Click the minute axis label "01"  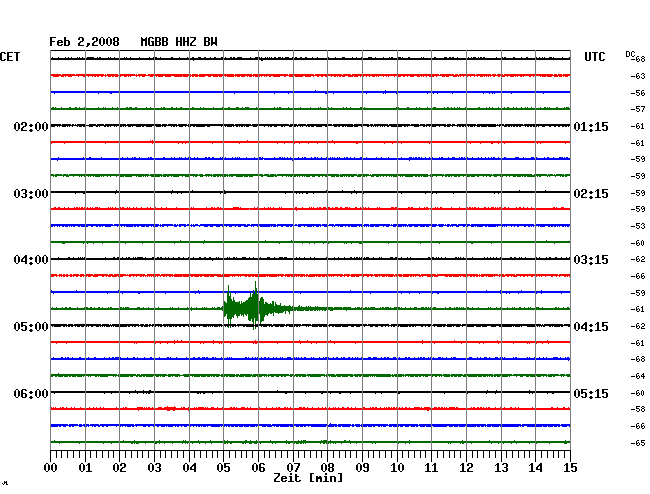coord(85,468)
